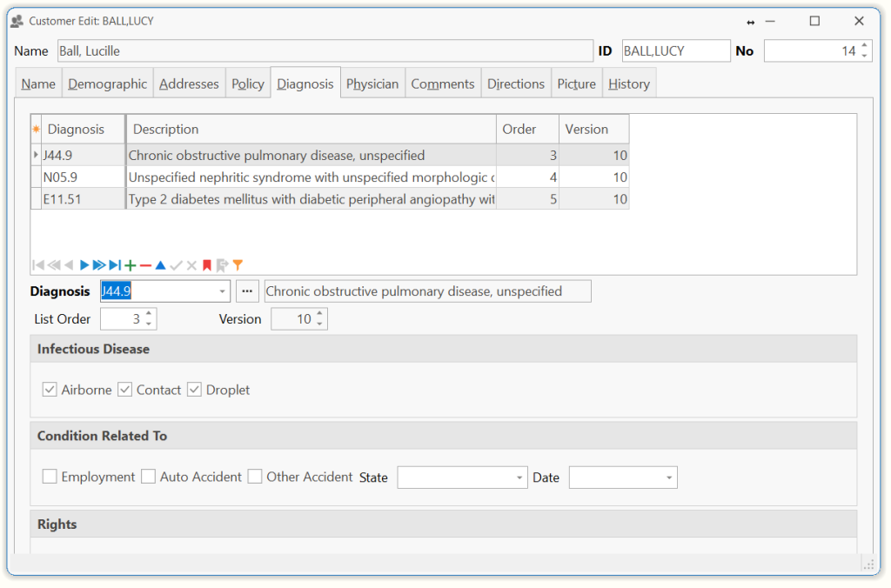Uncheck the Airborne checkbox

click(x=50, y=390)
